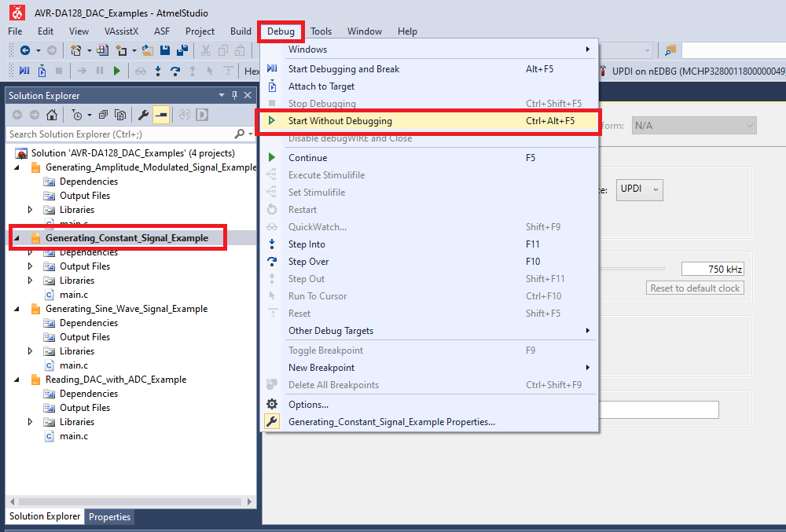Open the VAssistX menu

tap(121, 31)
